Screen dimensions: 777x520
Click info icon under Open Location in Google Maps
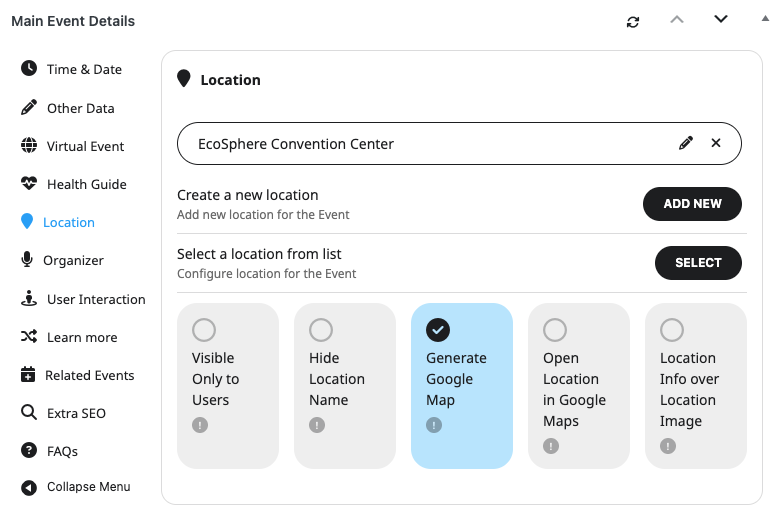click(551, 446)
